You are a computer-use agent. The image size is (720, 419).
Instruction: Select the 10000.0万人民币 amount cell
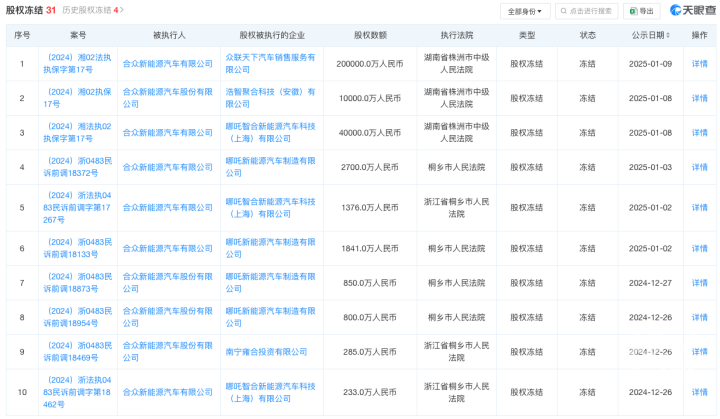tap(370, 98)
